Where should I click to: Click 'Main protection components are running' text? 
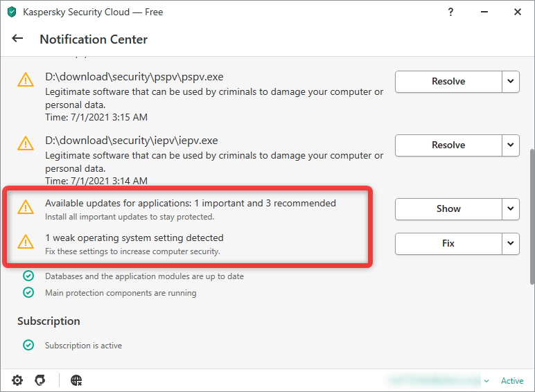121,293
